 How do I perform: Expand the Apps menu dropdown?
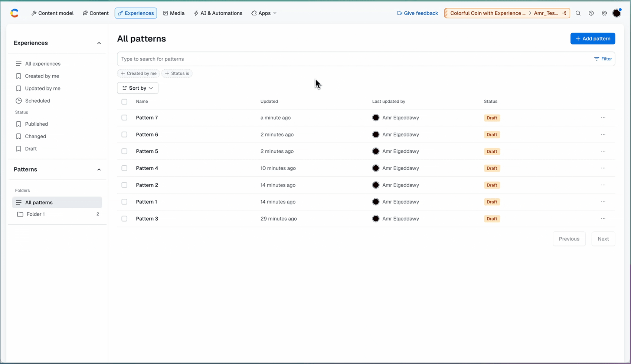[264, 13]
